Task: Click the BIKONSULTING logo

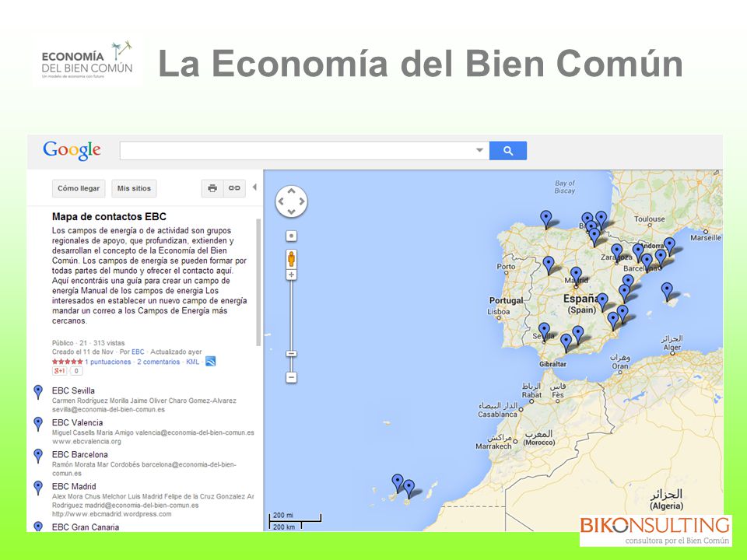Action: [655, 530]
